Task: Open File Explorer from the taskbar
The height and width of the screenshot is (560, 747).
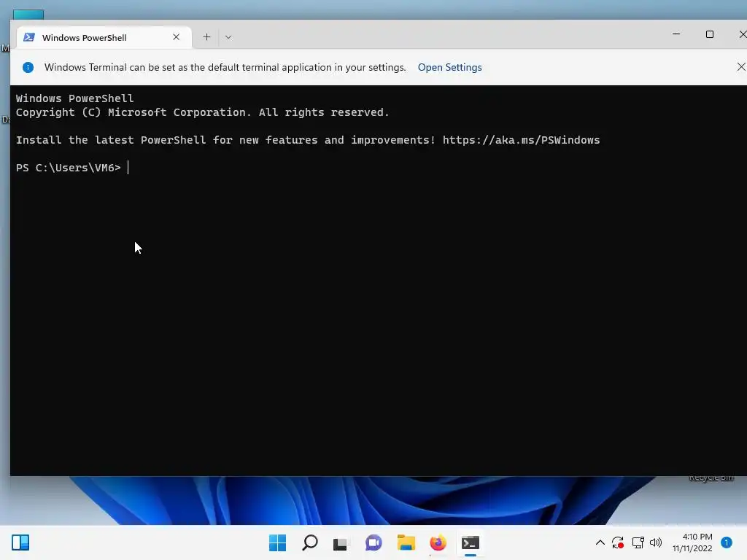Action: click(x=406, y=542)
